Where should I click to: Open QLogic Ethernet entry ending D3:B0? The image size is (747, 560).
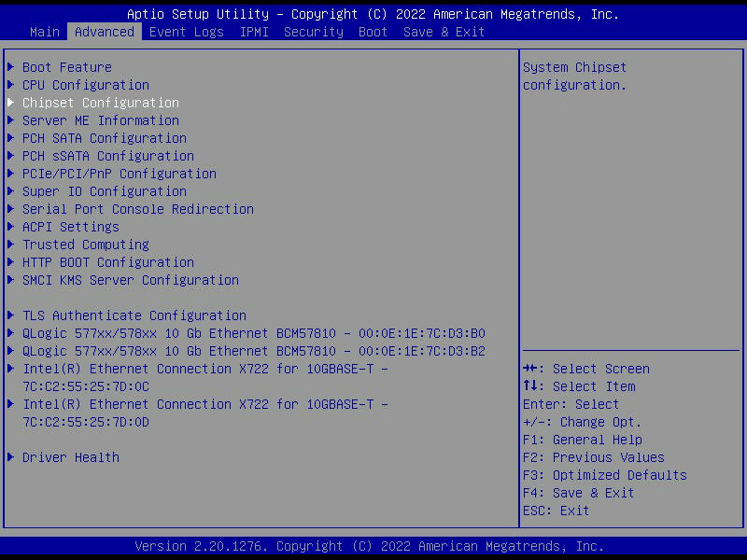tap(254, 333)
